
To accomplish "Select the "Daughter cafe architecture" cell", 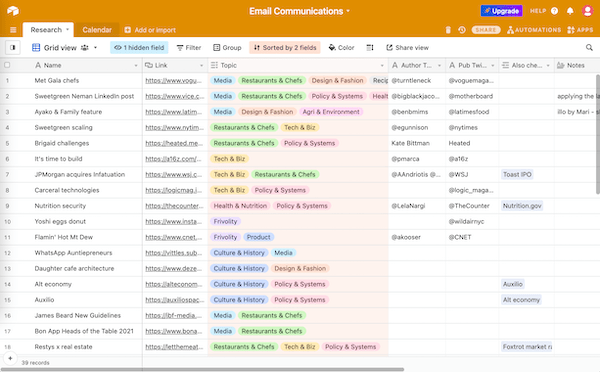I will coord(83,269).
